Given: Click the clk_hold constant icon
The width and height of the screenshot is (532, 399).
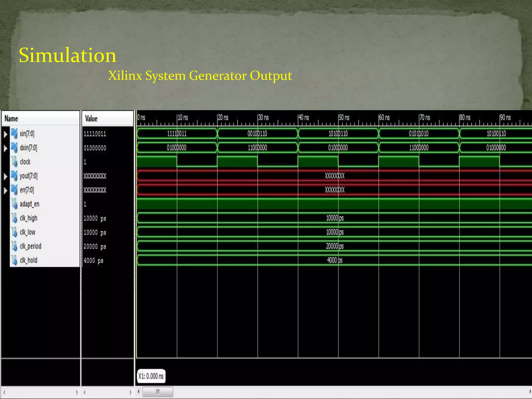Looking at the screenshot, I should point(14,260).
